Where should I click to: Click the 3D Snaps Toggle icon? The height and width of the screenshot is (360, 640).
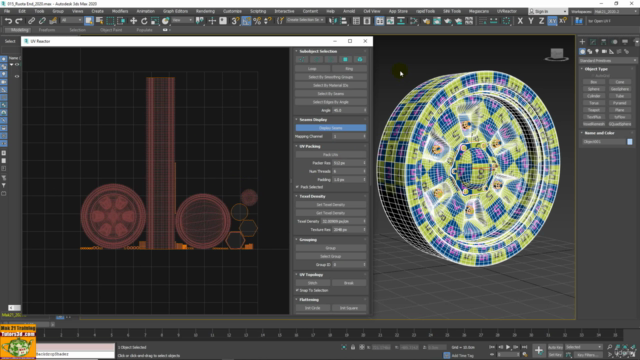(235, 20)
